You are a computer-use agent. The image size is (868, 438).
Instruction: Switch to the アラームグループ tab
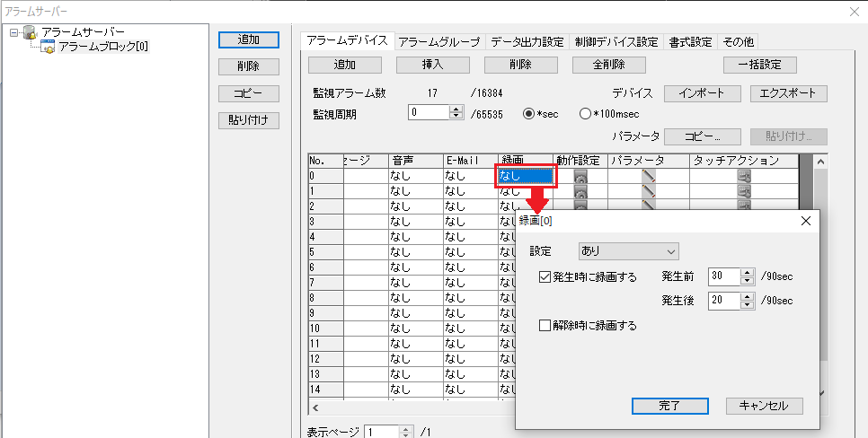pos(439,41)
